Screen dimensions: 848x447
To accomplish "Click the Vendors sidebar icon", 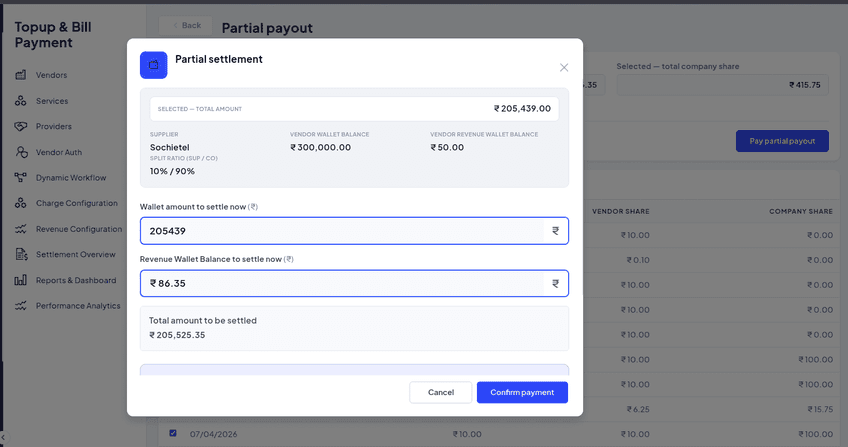I will pos(21,75).
